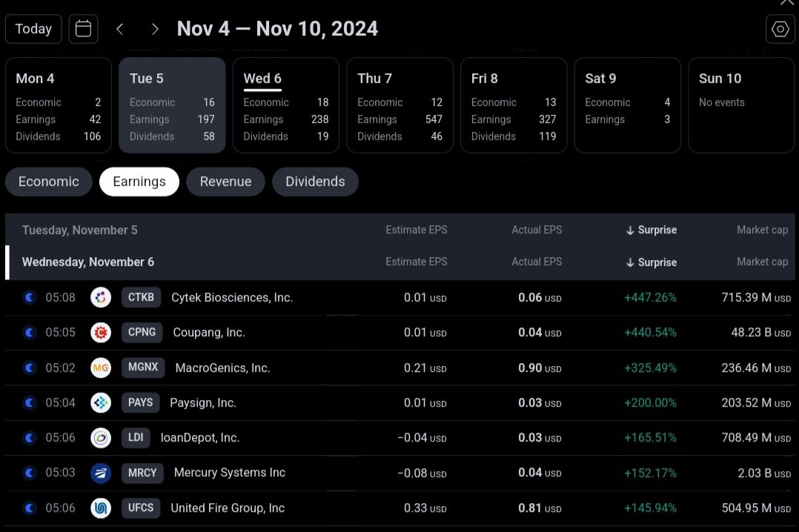
Task: Go to next week arrow
Action: coord(155,29)
